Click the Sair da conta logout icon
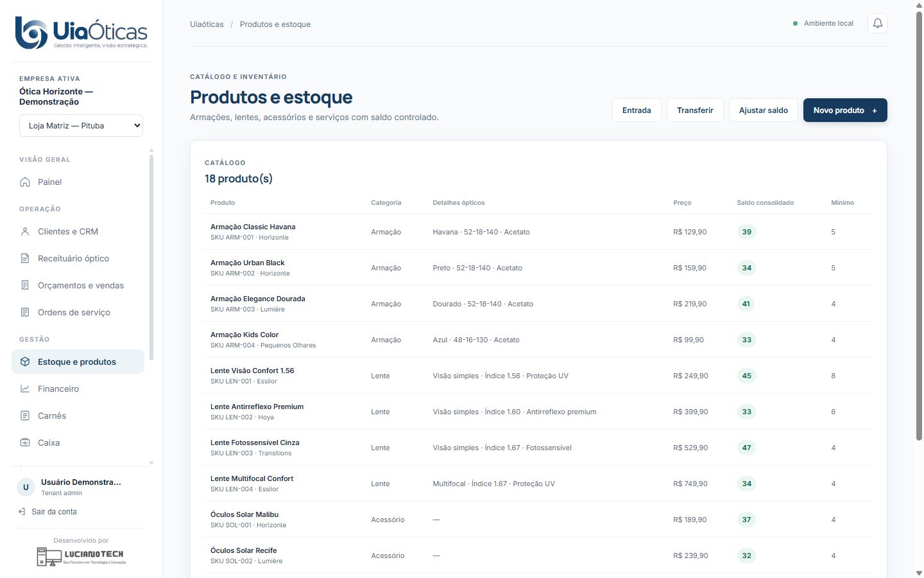 tap(22, 512)
